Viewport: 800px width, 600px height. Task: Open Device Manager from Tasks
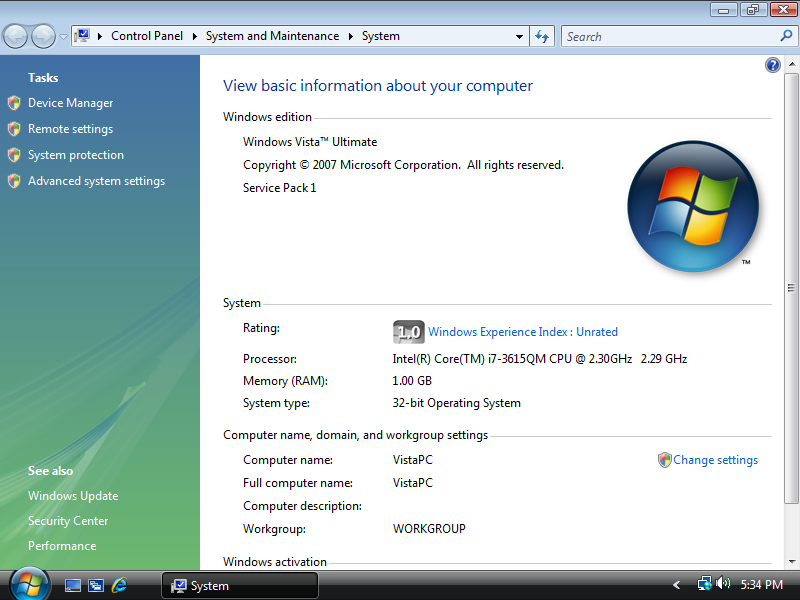tap(70, 103)
